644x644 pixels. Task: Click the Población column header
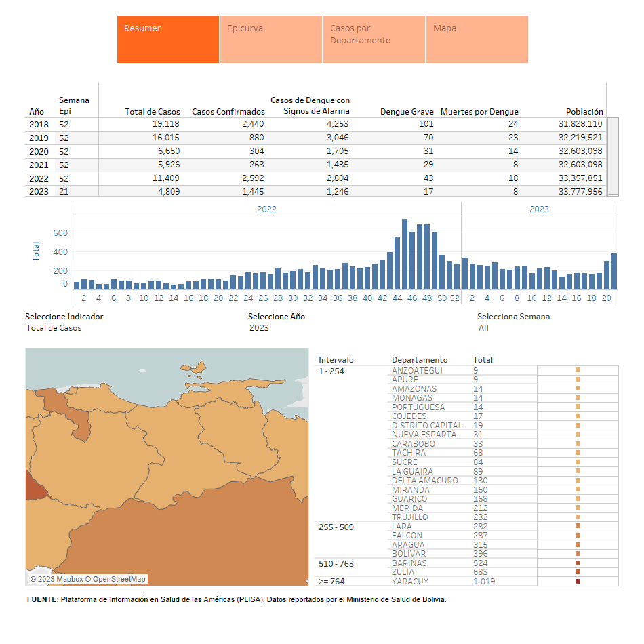pos(584,112)
